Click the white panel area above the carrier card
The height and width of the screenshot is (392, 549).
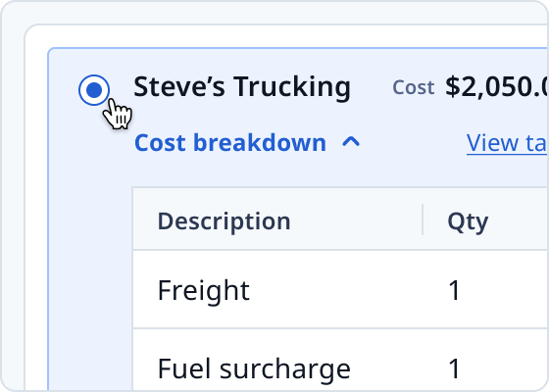[x=285, y=36]
